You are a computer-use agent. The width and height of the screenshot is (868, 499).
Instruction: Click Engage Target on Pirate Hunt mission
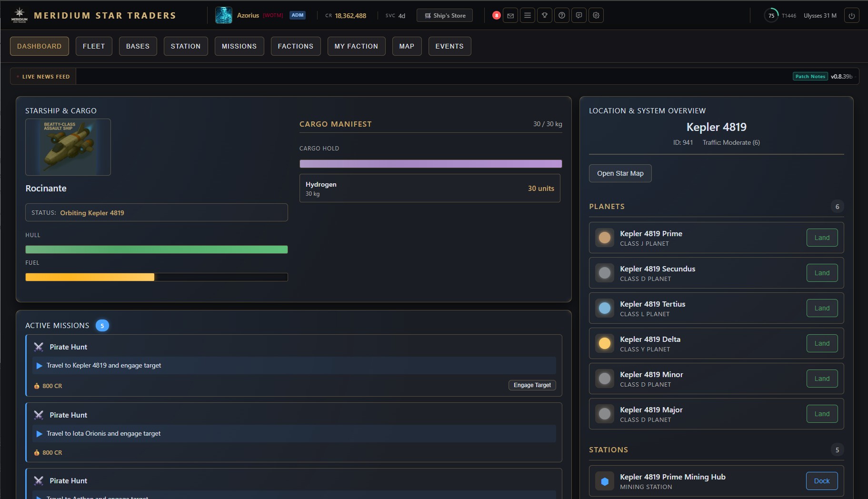pos(532,385)
